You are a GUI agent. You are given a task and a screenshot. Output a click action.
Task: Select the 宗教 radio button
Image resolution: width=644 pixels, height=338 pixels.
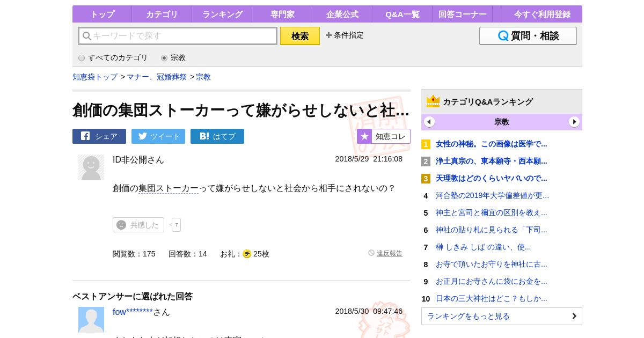coord(164,58)
